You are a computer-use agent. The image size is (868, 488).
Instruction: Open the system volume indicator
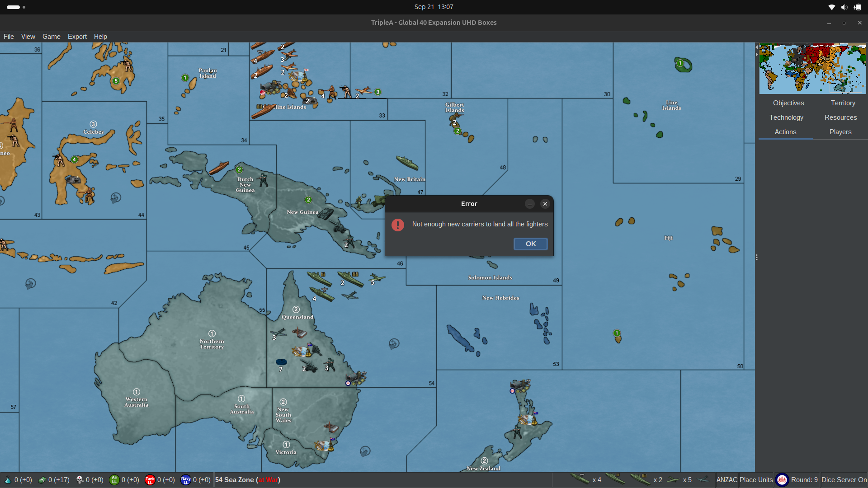(844, 7)
